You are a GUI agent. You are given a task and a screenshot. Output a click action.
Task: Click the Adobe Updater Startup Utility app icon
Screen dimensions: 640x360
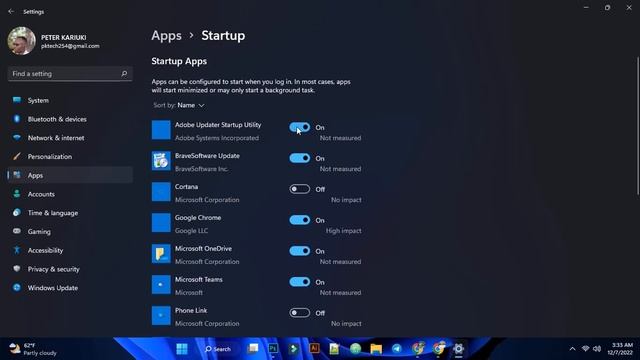[161, 130]
